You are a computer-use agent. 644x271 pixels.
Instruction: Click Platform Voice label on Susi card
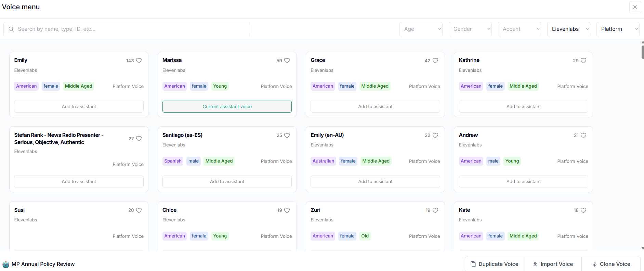(128, 236)
